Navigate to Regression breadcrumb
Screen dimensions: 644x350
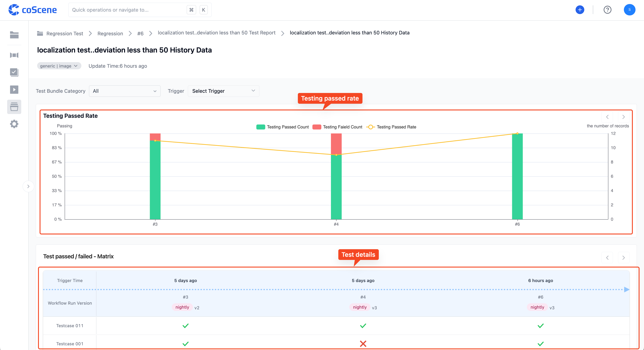pos(110,34)
